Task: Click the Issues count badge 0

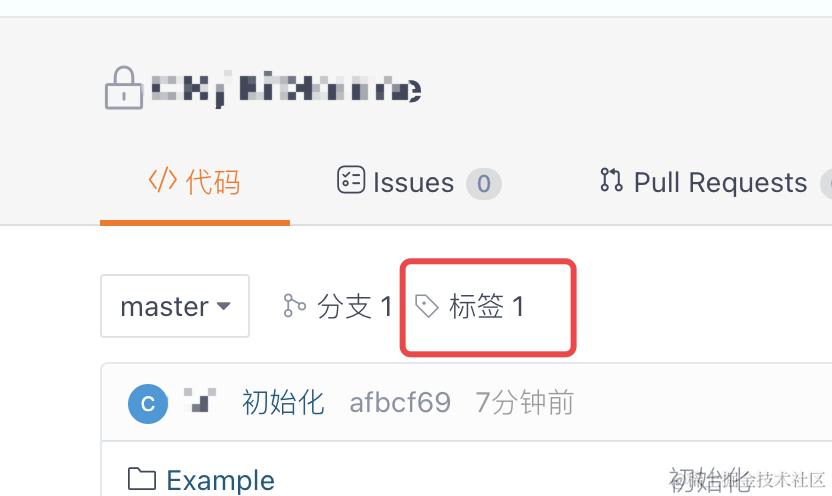Action: 483,184
